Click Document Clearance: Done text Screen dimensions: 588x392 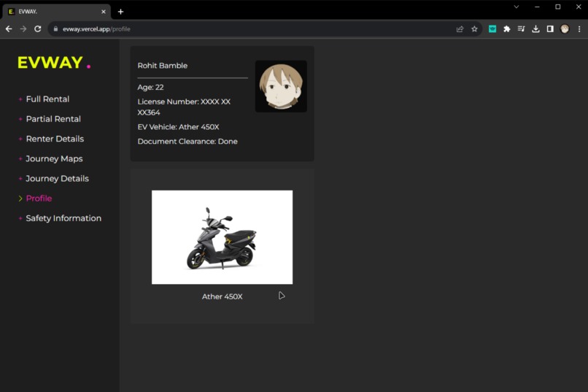click(187, 142)
